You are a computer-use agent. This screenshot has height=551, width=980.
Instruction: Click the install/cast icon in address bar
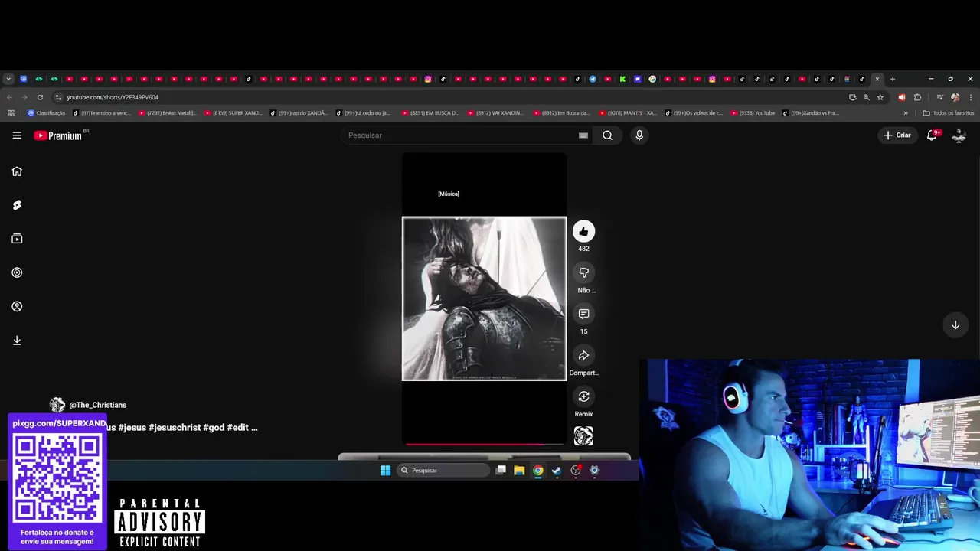[x=852, y=97]
